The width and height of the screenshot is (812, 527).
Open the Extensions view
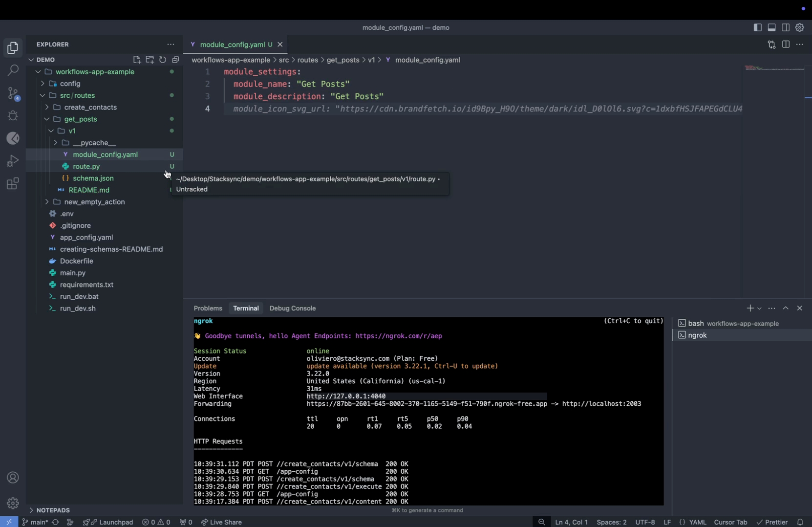pyautogui.click(x=13, y=184)
